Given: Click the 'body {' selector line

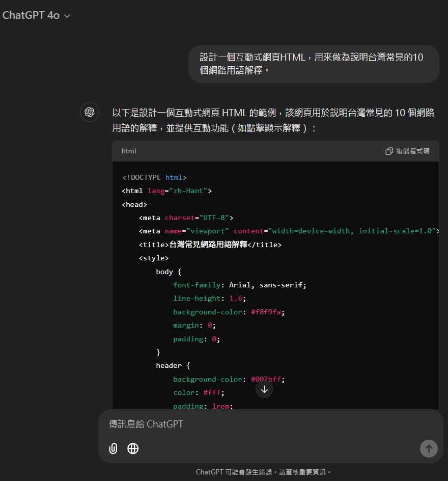Looking at the screenshot, I should (x=169, y=272).
